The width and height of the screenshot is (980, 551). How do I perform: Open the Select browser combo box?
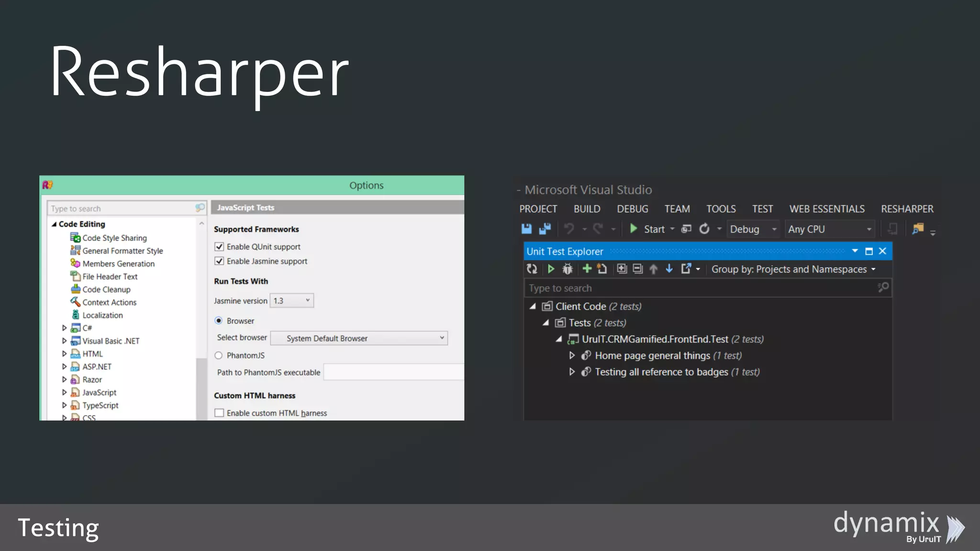(359, 338)
